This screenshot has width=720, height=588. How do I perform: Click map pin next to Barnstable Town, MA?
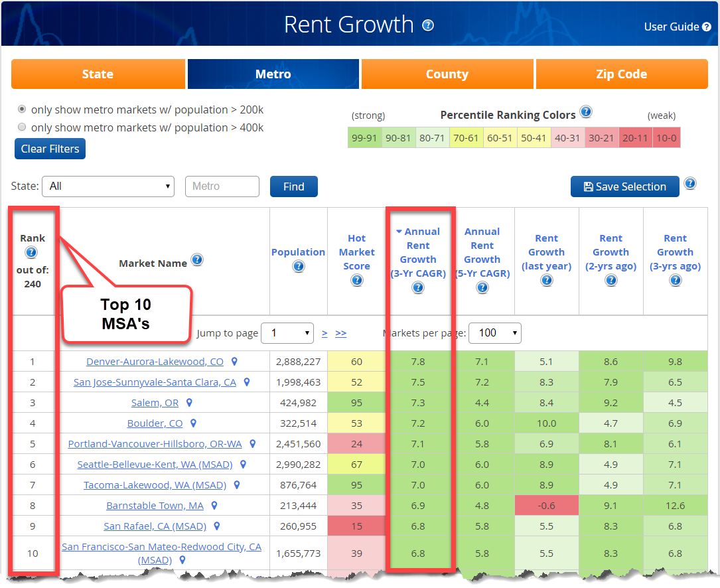pyautogui.click(x=214, y=506)
